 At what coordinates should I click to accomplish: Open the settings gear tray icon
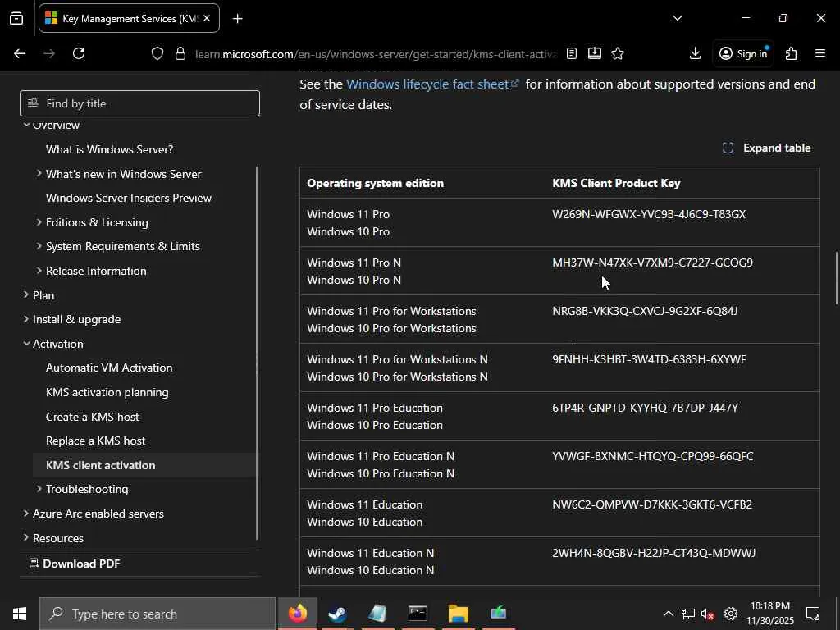731,614
